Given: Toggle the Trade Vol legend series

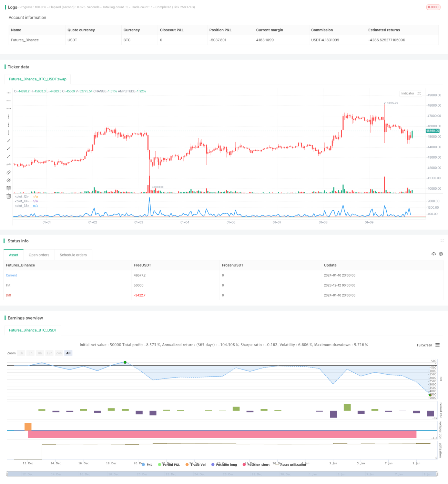Looking at the screenshot, I should click(195, 465).
